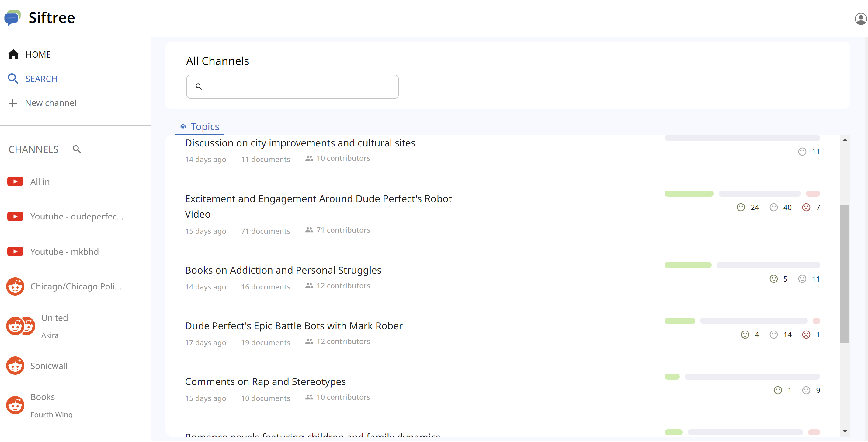Screen dimensions: 868x442
Task: Switch to the Topics tab
Action: tap(205, 127)
